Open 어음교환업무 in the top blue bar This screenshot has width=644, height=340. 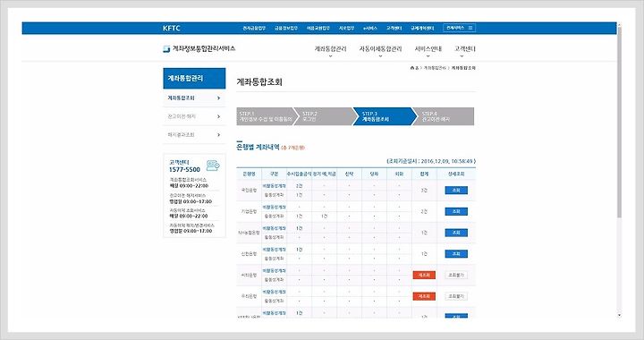(318, 29)
